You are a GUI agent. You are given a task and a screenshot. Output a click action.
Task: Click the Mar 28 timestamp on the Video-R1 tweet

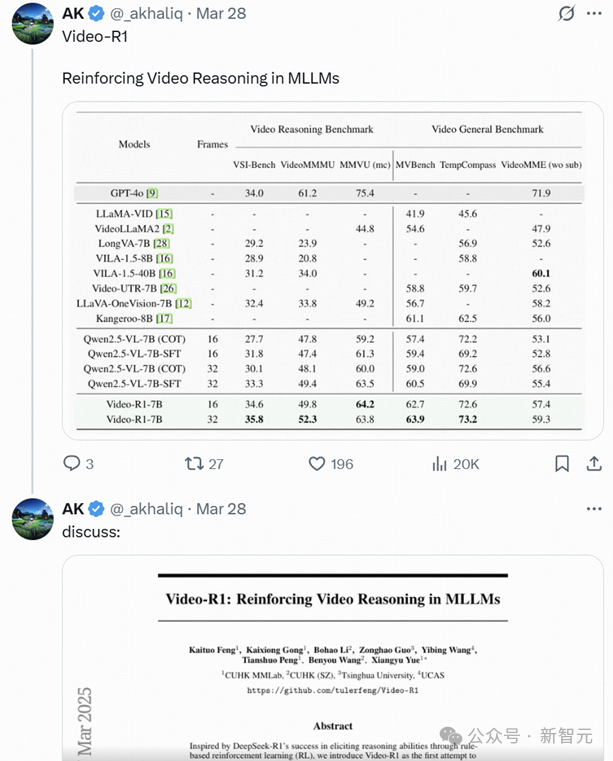point(221,14)
